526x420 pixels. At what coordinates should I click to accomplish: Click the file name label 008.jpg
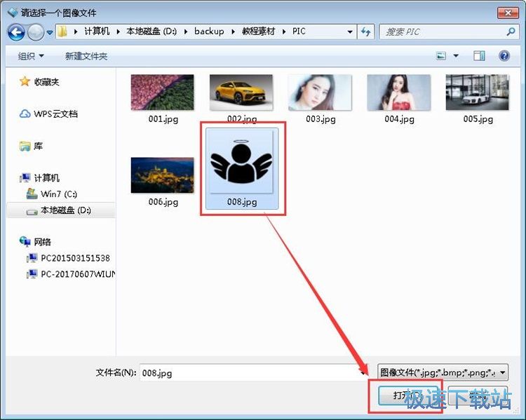(242, 202)
